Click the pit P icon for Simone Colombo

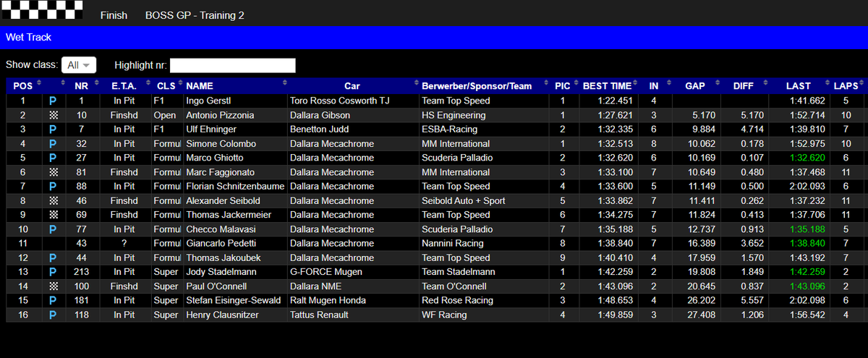(53, 144)
